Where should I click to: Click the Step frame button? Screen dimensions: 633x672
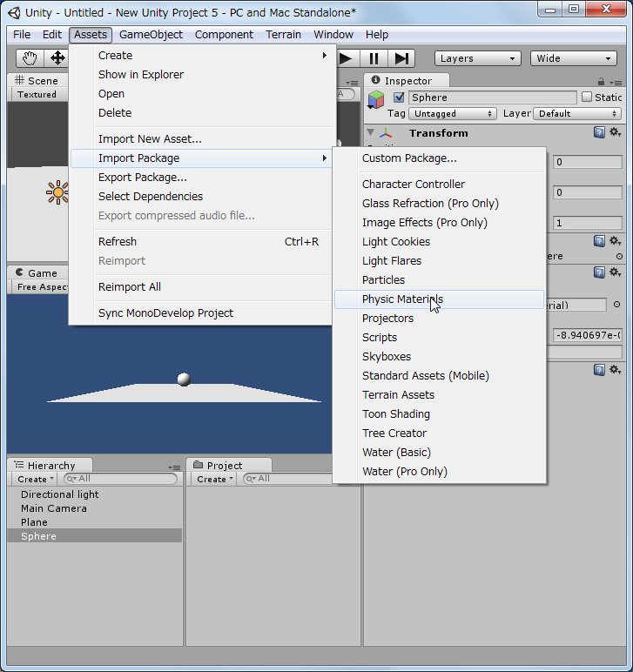pyautogui.click(x=401, y=58)
